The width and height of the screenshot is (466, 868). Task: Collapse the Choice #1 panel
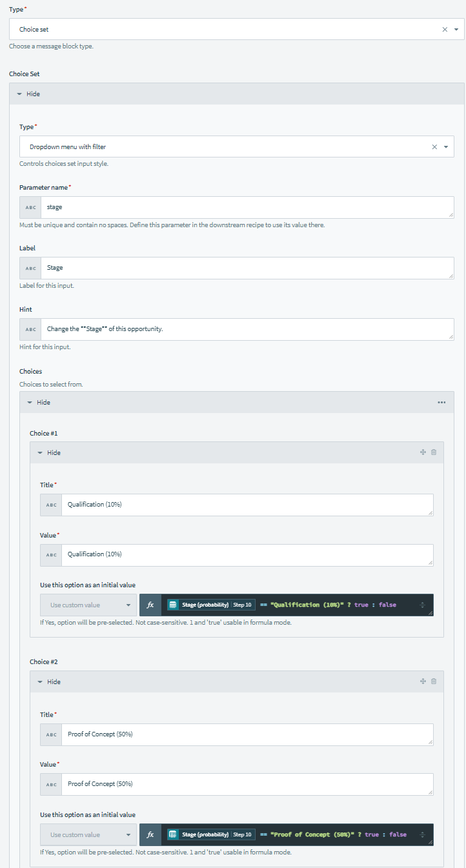[x=49, y=453]
